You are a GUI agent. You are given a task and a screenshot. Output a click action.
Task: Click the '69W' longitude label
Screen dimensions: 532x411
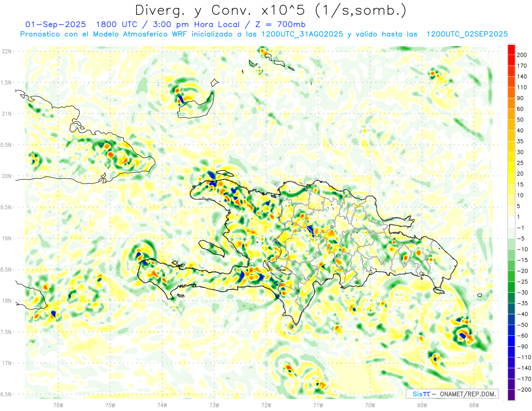tap(422, 405)
